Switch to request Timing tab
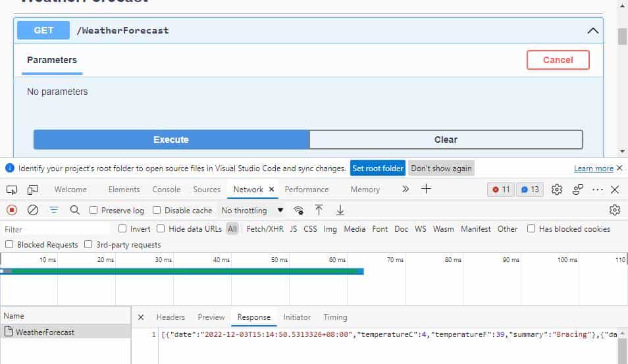This screenshot has width=628, height=364. click(335, 317)
